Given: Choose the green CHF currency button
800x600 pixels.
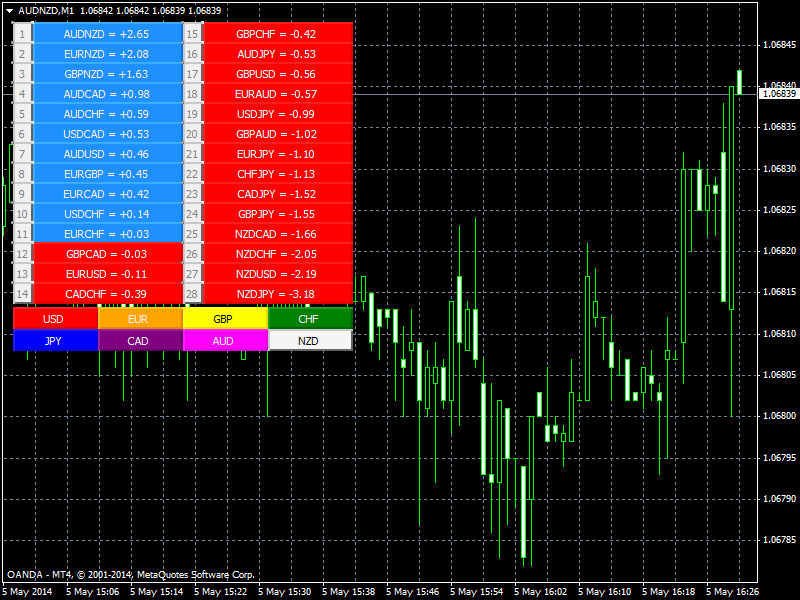Looking at the screenshot, I should point(310,319).
